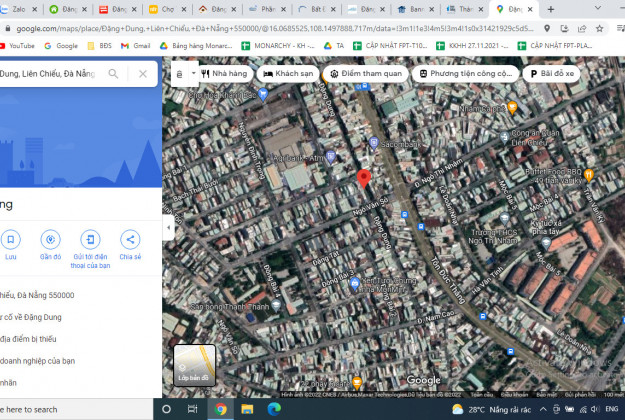This screenshot has height=420, width=625.
Task: Open the BĐS bookmarks folder
Action: click(x=100, y=46)
